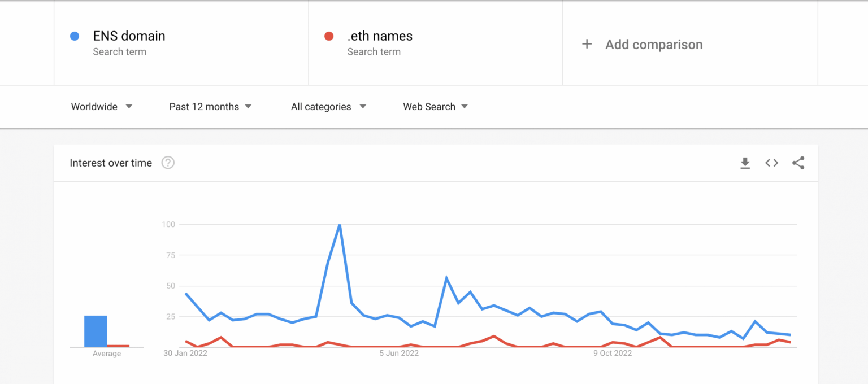Click the 30 Jan 2022 axis label

pos(185,354)
